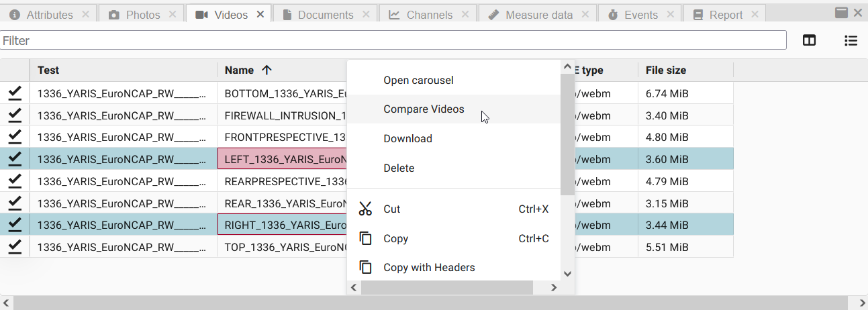
Task: Toggle checkmark for RIGHT_1336 row
Action: 15,225
